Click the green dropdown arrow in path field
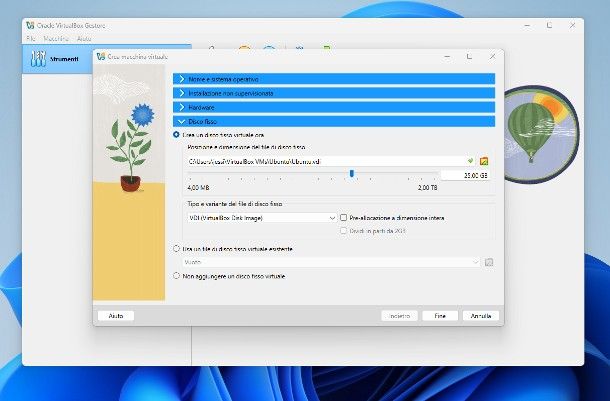The height and width of the screenshot is (401, 610). pos(469,160)
